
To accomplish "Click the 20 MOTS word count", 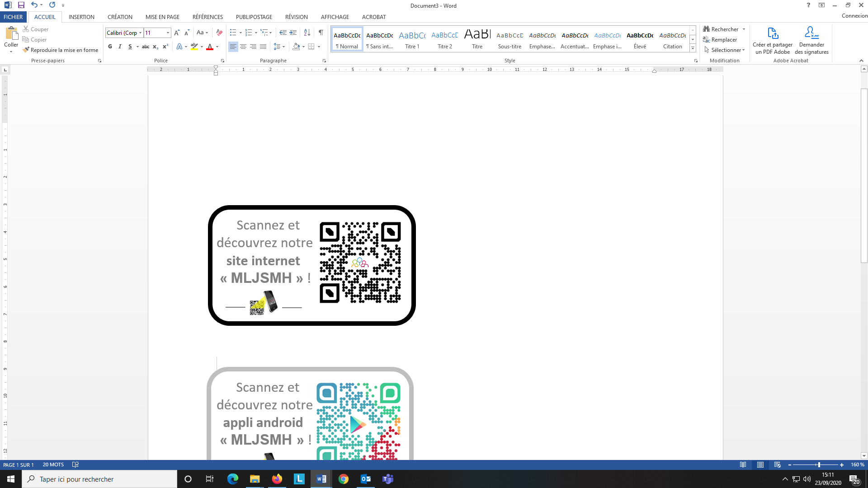I will (x=53, y=465).
